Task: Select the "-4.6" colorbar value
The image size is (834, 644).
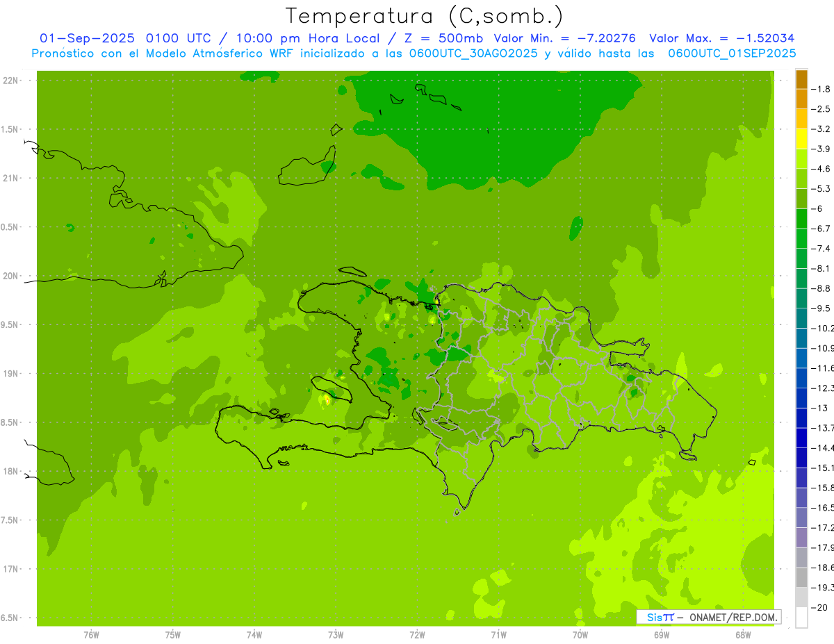Action: coord(821,169)
